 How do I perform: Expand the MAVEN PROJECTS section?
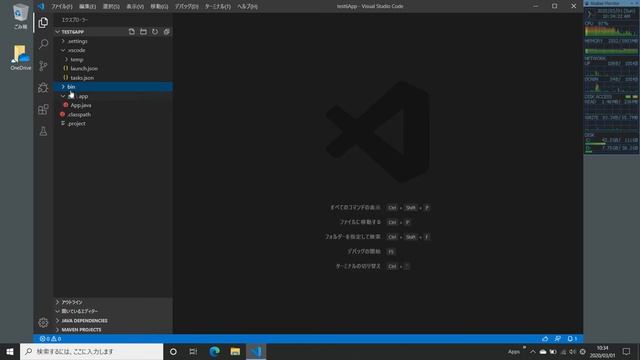(113, 330)
